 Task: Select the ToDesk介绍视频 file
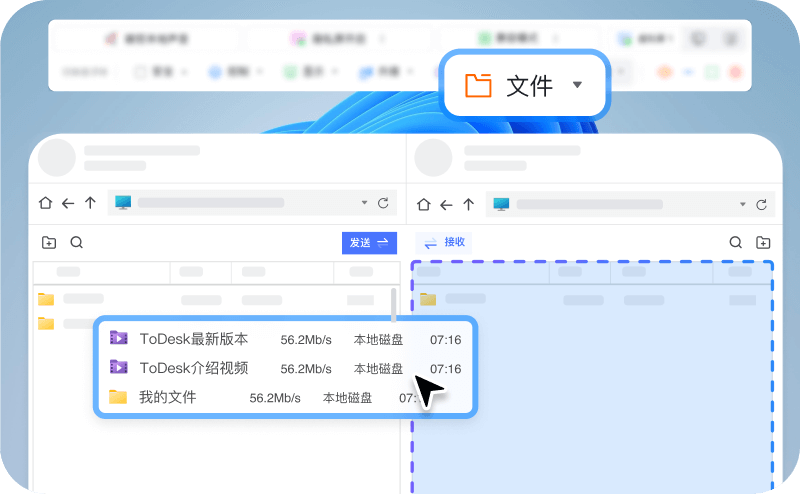coord(193,368)
